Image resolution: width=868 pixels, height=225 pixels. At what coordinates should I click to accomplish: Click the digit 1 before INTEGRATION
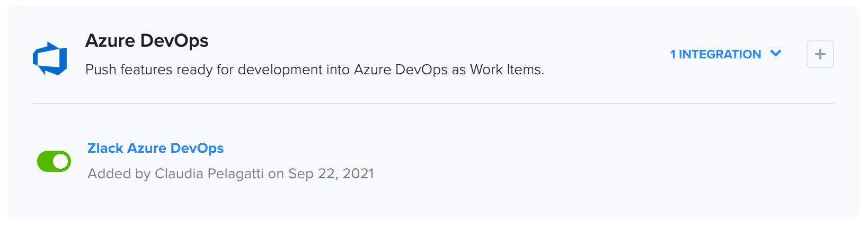coord(673,54)
